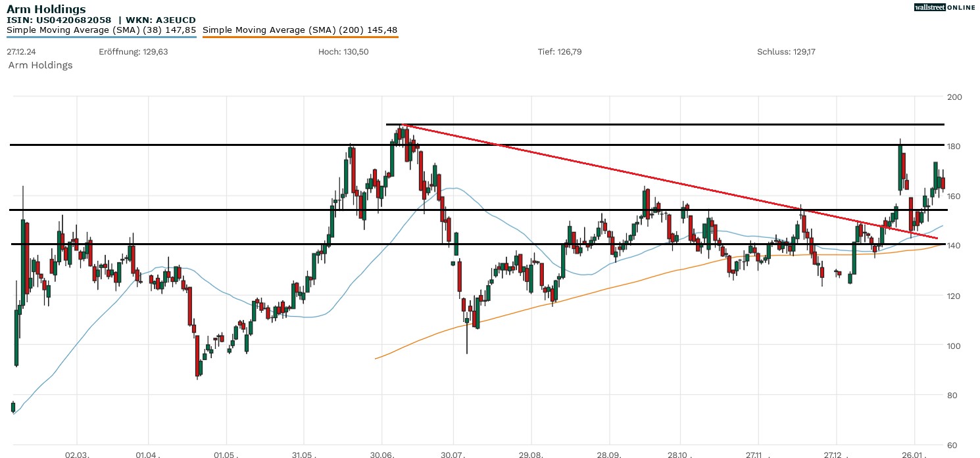Click the 02.03. date axis label
The image size is (980, 458).
pos(77,453)
